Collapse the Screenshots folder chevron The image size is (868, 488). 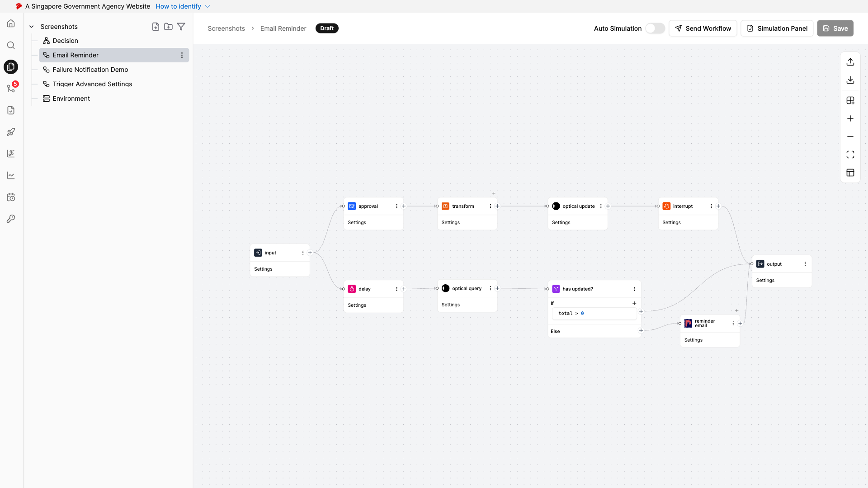coord(32,27)
